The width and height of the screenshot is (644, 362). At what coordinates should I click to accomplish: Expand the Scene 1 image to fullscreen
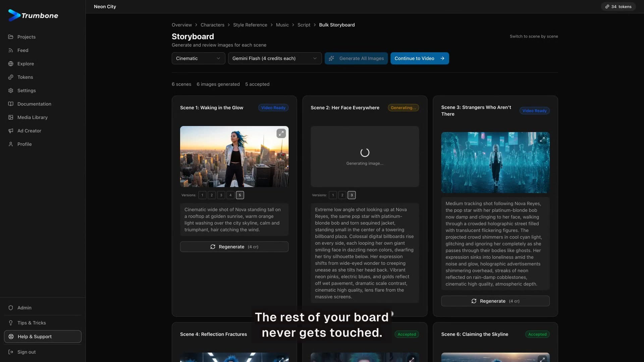pyautogui.click(x=281, y=133)
